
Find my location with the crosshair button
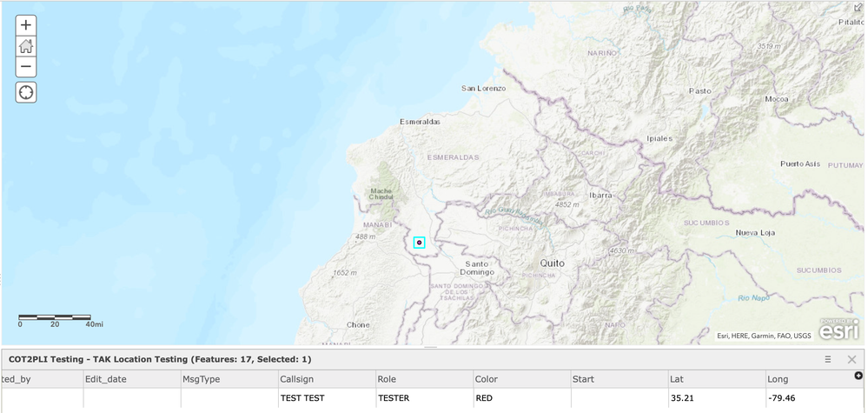[x=26, y=92]
